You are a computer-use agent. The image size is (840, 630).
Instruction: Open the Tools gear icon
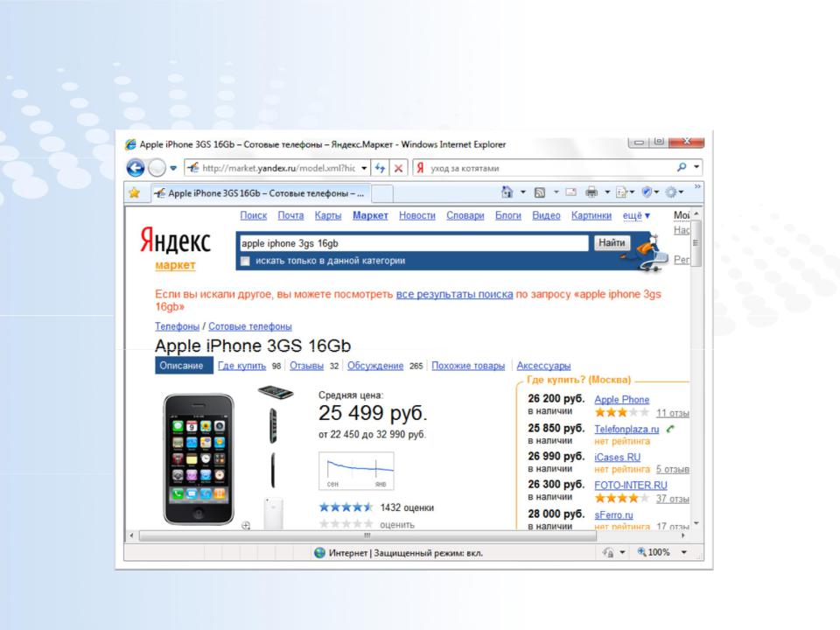click(x=671, y=192)
